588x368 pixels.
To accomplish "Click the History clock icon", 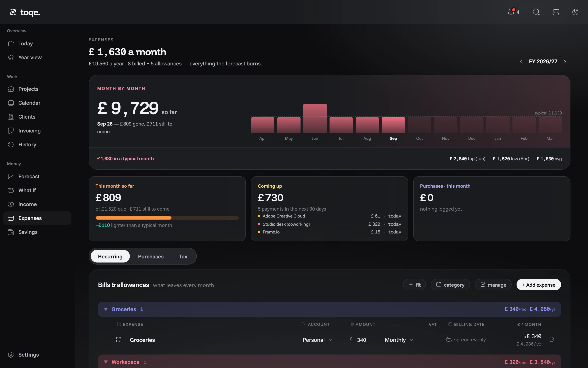I will pos(11,145).
